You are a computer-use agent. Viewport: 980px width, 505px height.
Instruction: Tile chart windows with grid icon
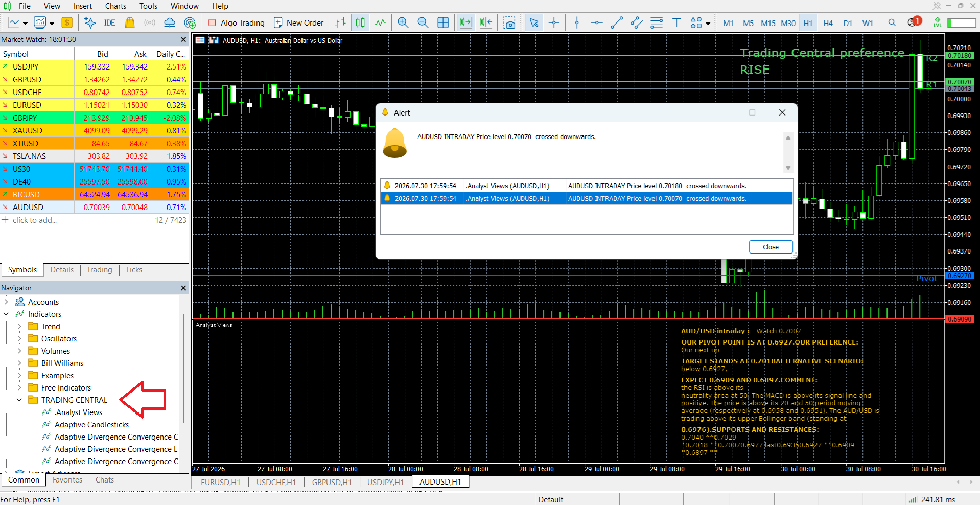click(443, 22)
